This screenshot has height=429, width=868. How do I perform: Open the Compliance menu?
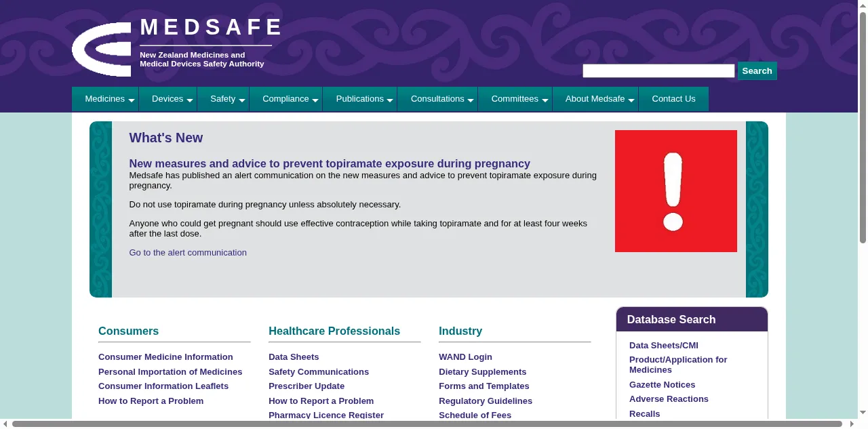click(x=285, y=99)
